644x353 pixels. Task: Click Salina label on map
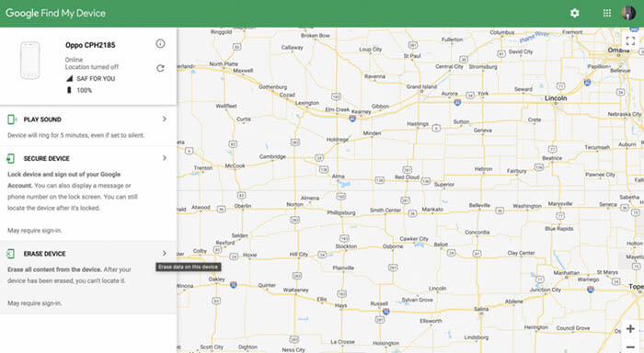481,309
